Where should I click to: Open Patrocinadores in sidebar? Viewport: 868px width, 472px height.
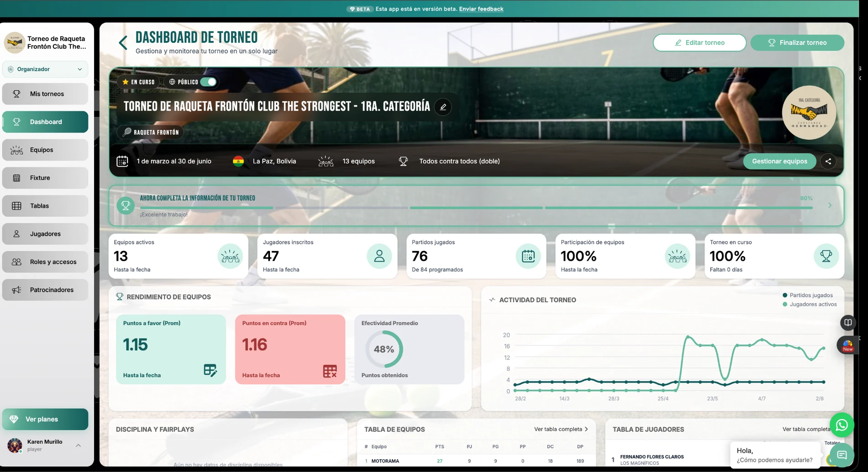pos(45,290)
